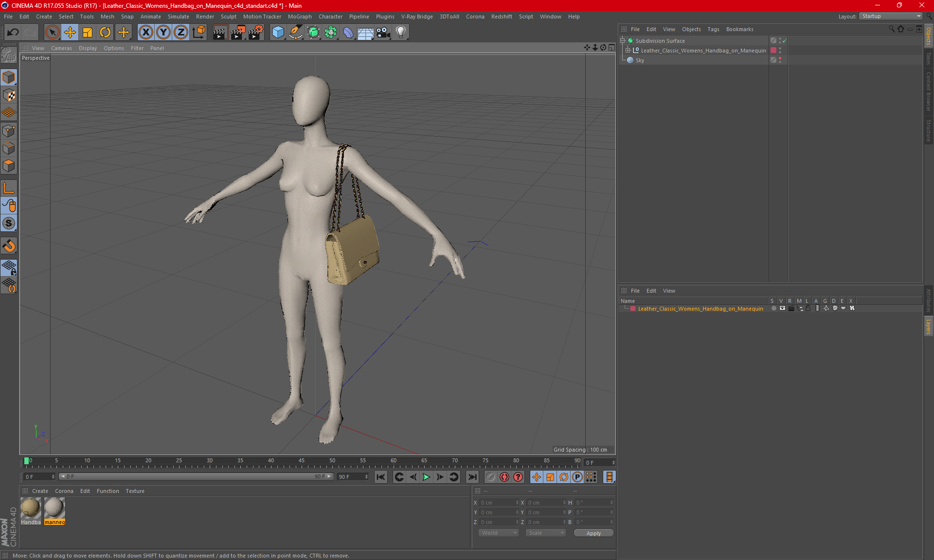The width and height of the screenshot is (934, 560).
Task: Toggle X axis lock
Action: point(145,33)
